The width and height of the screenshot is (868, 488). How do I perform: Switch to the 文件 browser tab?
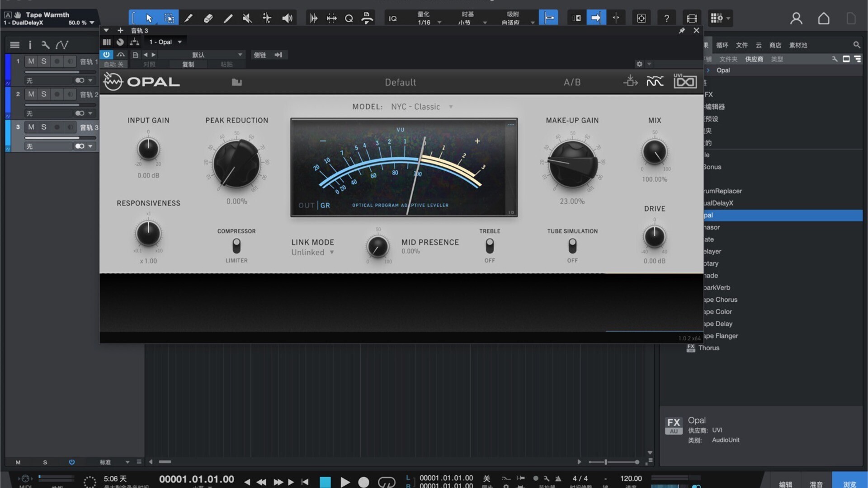tap(742, 45)
